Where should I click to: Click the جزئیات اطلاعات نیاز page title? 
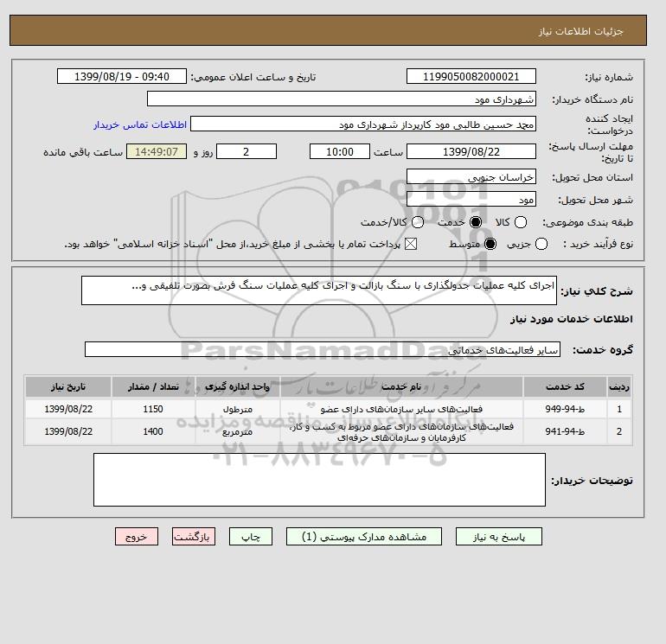point(580,31)
